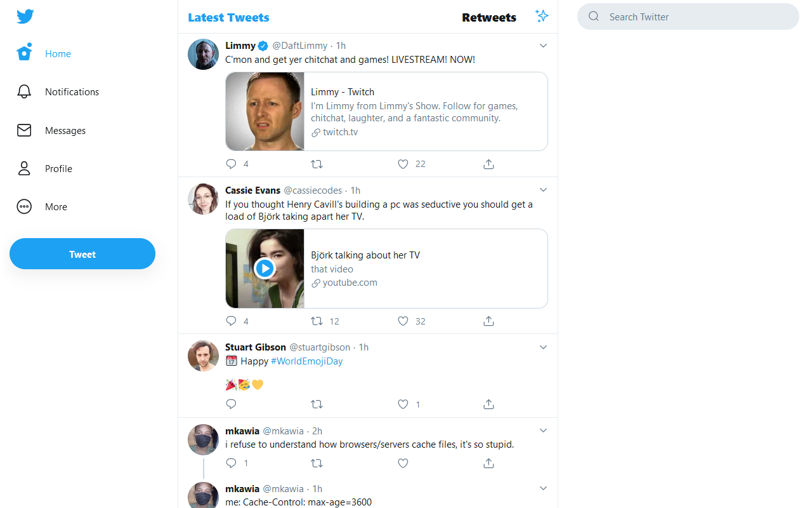Like Cassie Evans's Björk tweet
Screen dimensions: 812x508
pos(403,321)
